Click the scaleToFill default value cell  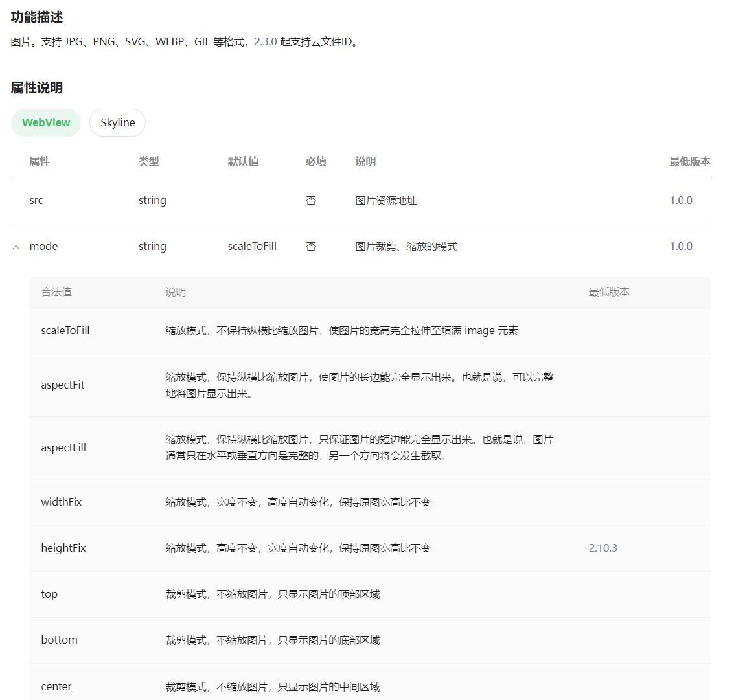tap(252, 246)
